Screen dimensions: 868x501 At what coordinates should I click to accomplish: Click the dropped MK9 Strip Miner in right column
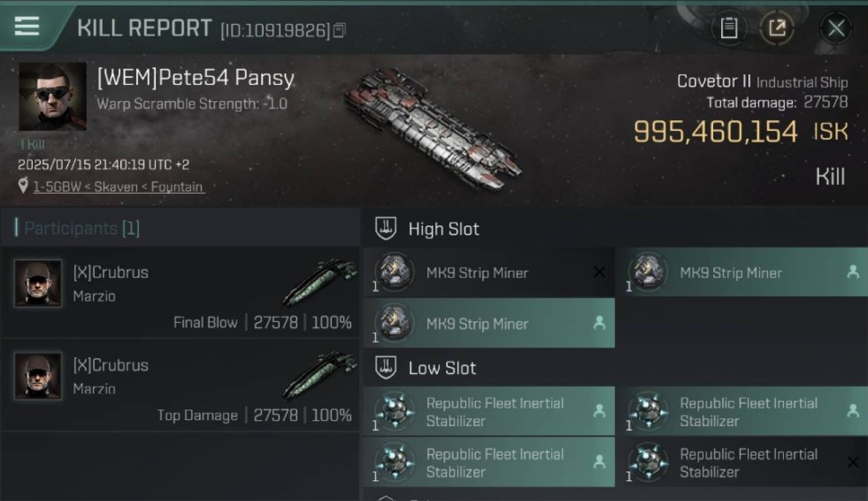point(742,273)
